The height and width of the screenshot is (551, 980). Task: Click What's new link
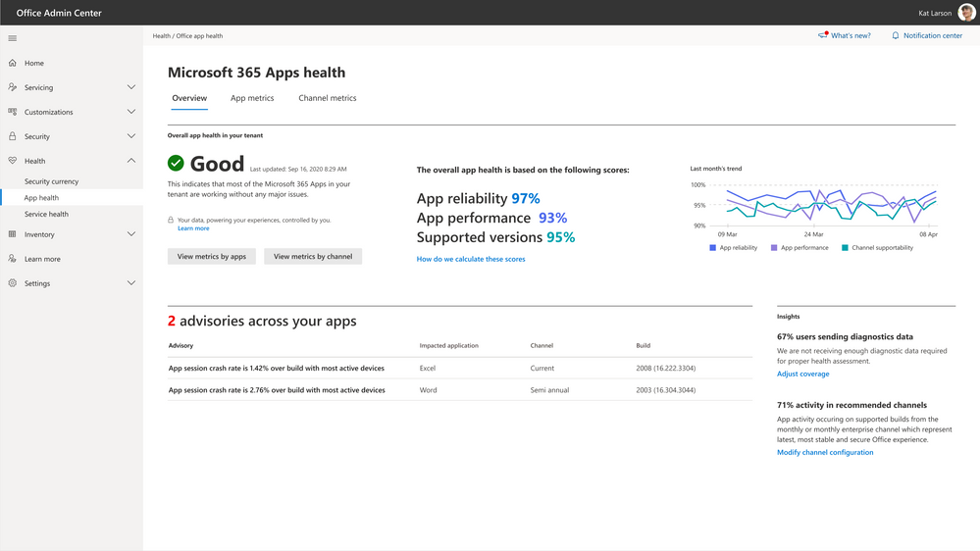coord(851,35)
